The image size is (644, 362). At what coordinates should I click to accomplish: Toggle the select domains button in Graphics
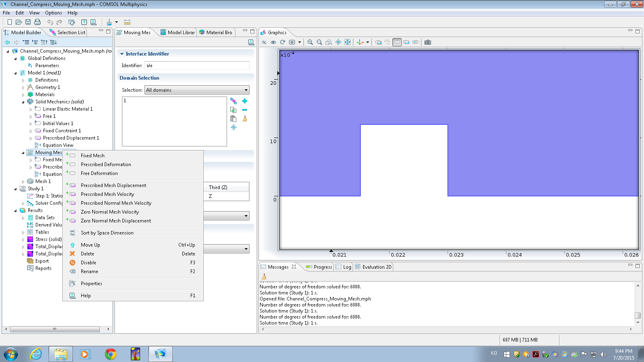tap(397, 42)
